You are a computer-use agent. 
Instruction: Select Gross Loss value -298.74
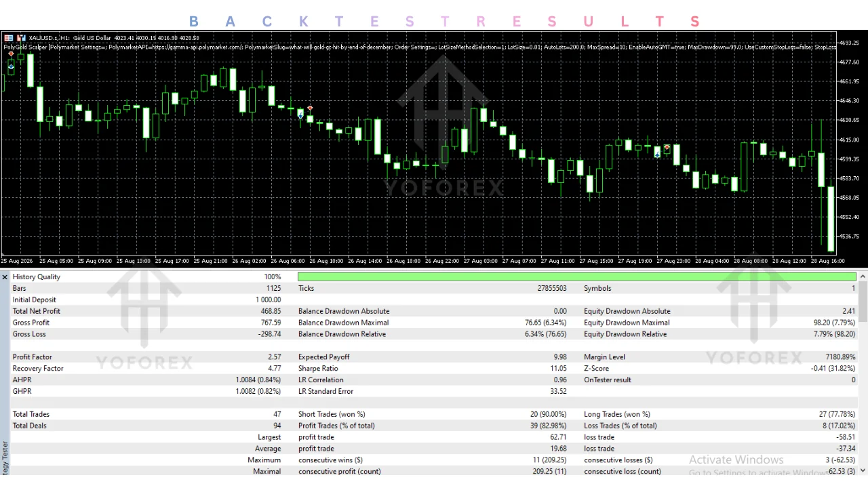pos(269,334)
